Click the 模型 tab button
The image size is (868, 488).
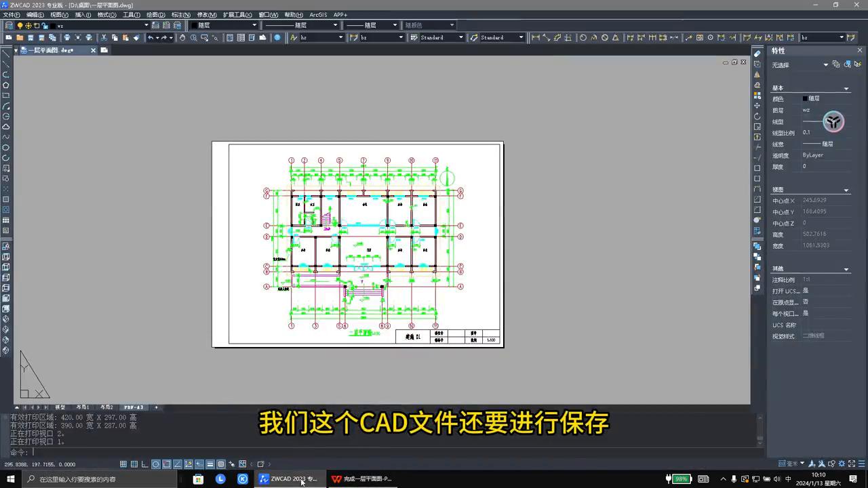[61, 407]
